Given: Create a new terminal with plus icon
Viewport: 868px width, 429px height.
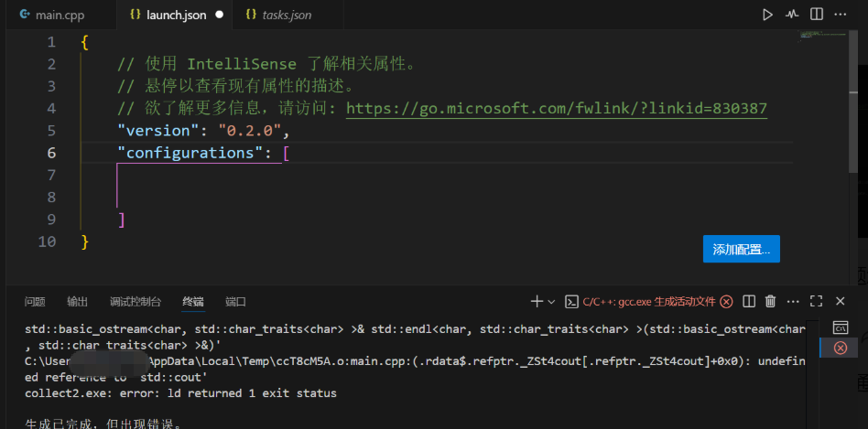Looking at the screenshot, I should (537, 302).
